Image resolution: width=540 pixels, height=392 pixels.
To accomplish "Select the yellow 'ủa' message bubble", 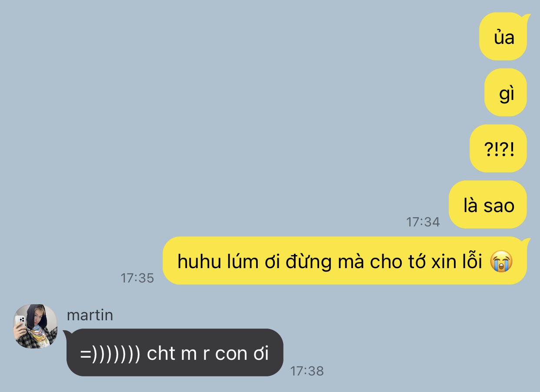I will click(x=503, y=37).
